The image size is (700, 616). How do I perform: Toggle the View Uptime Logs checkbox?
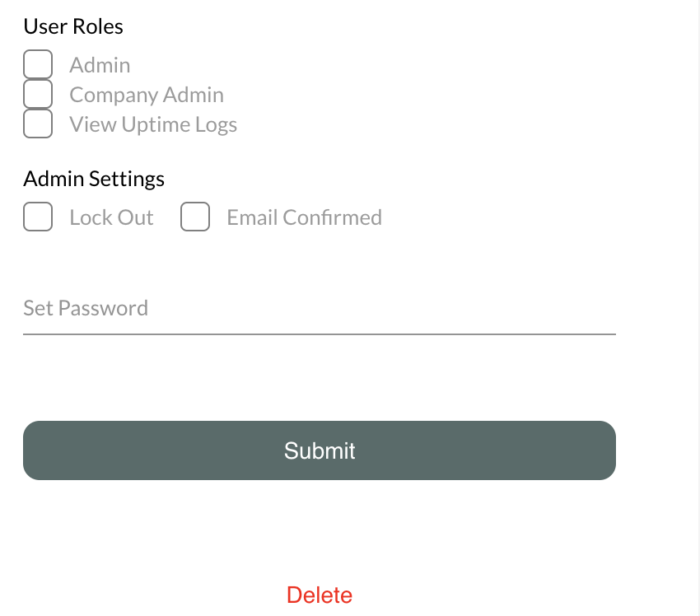[x=38, y=124]
